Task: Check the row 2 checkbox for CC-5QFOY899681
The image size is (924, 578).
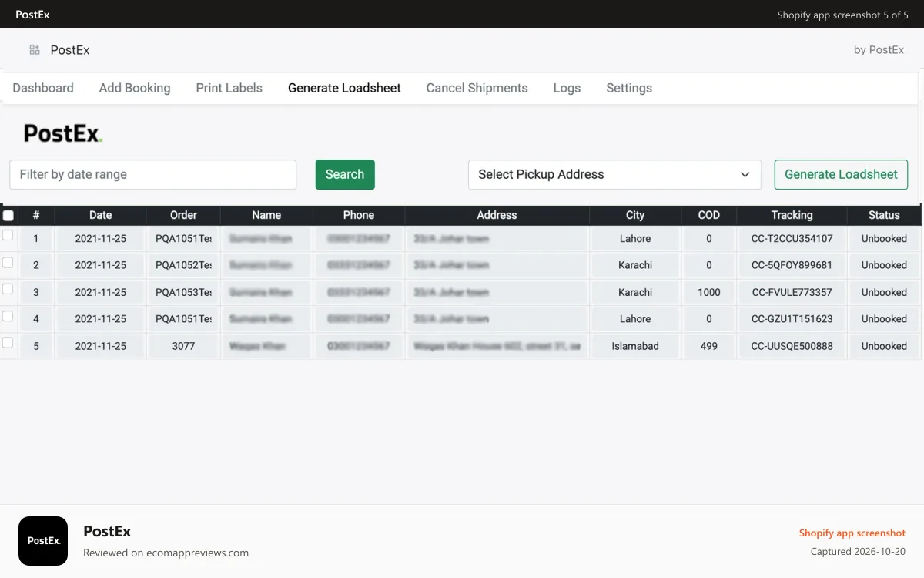Action: (8, 263)
